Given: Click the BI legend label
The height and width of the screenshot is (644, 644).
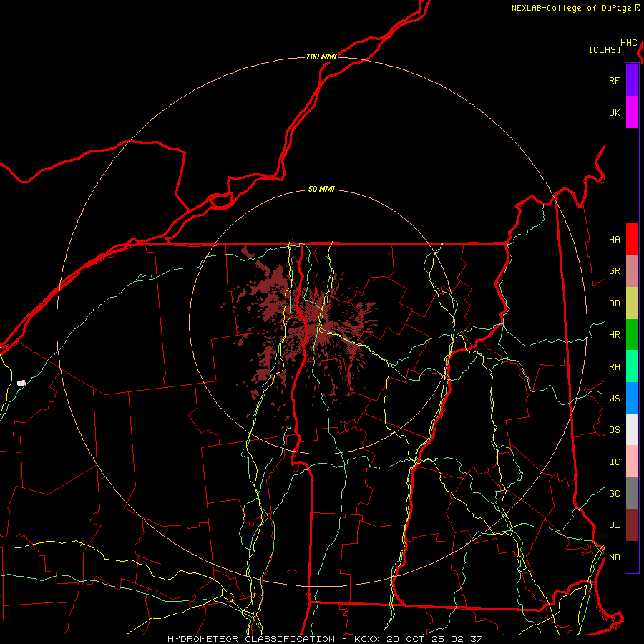Looking at the screenshot, I should 614,525.
